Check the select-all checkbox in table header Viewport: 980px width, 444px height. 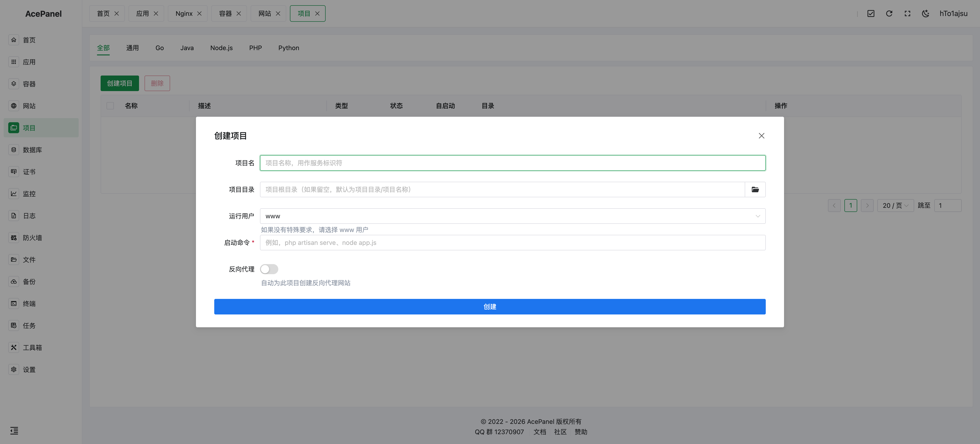pos(110,106)
